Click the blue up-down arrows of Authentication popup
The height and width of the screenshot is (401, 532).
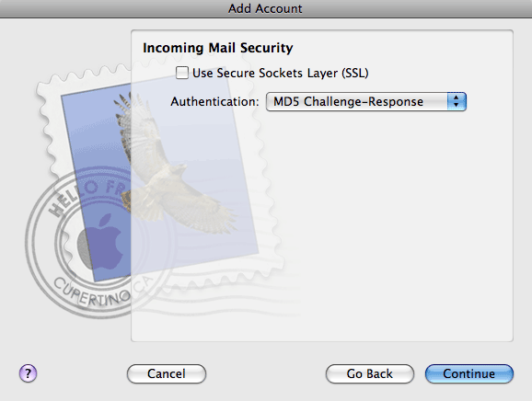(457, 101)
